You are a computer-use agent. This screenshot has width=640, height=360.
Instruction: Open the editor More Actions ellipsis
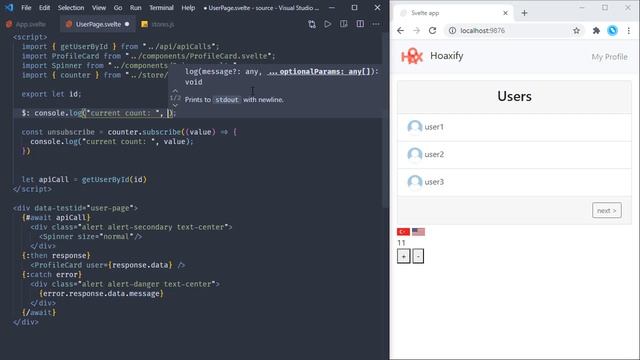click(x=376, y=24)
